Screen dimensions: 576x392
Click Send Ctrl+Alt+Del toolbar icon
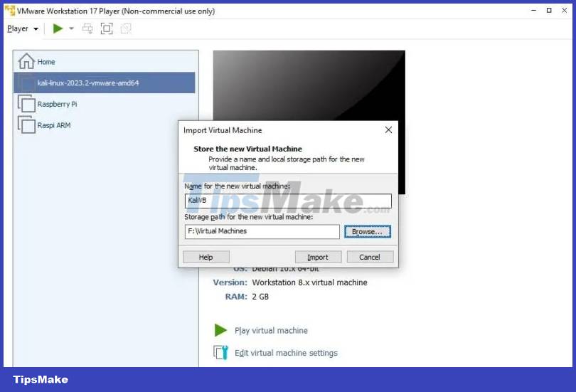coord(87,28)
